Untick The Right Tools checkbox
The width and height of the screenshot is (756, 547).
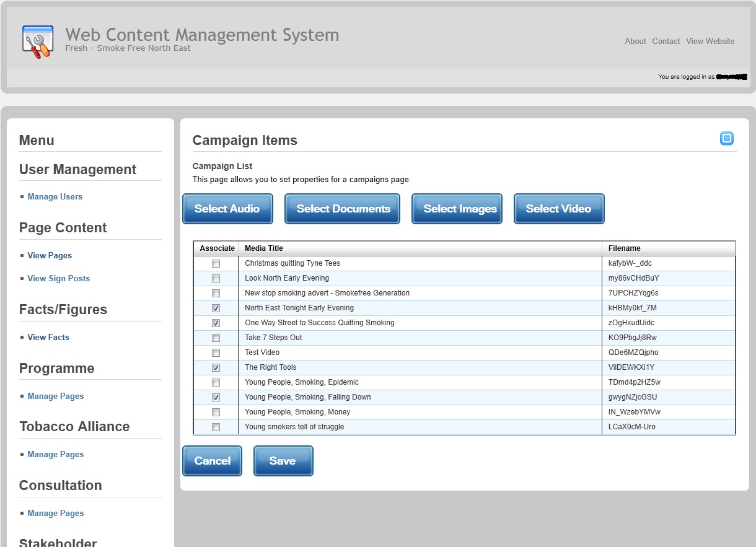[x=216, y=367]
